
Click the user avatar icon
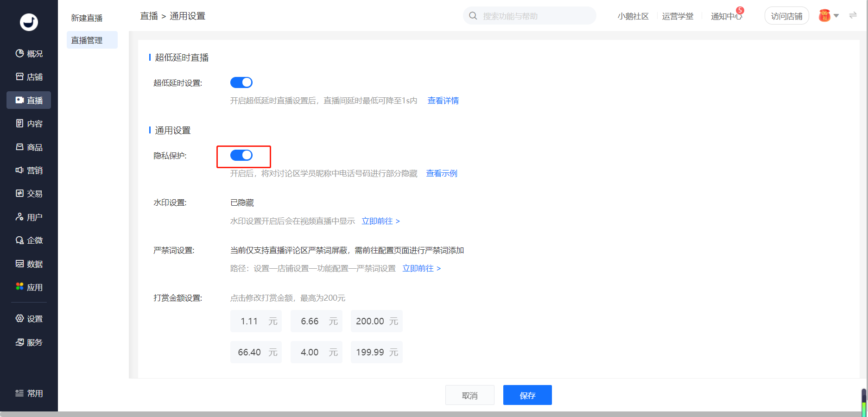(824, 16)
